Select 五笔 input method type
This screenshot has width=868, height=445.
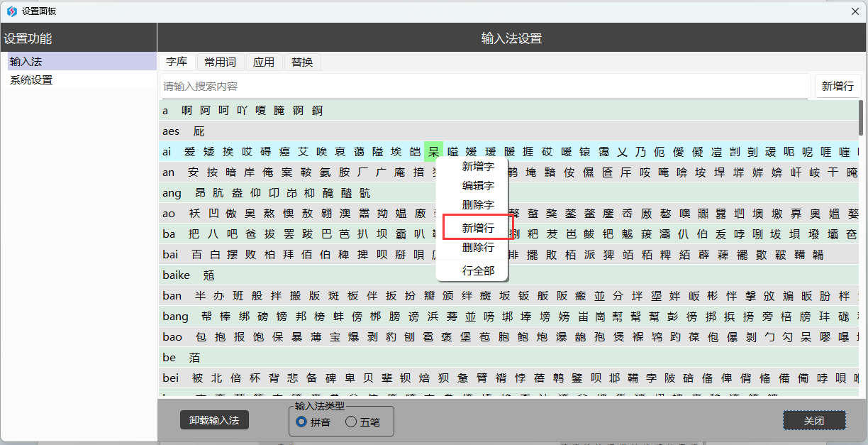point(351,422)
